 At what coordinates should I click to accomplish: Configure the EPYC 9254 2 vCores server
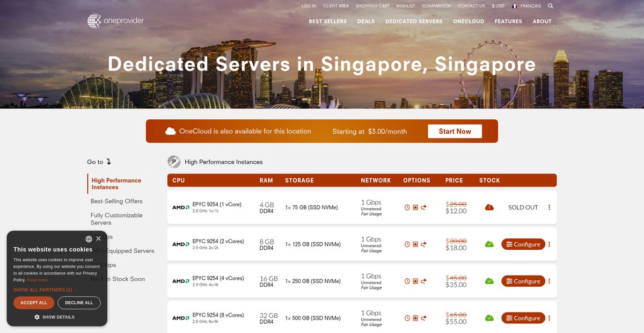point(523,244)
